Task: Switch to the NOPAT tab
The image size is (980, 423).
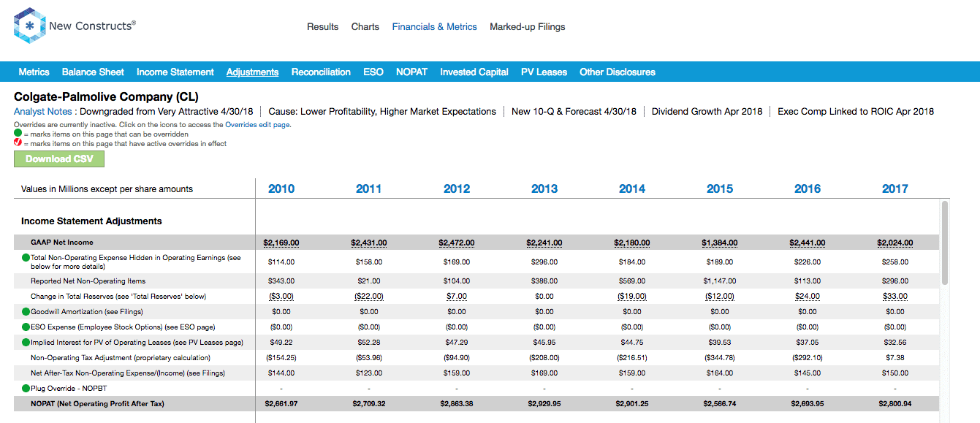Action: click(x=411, y=72)
